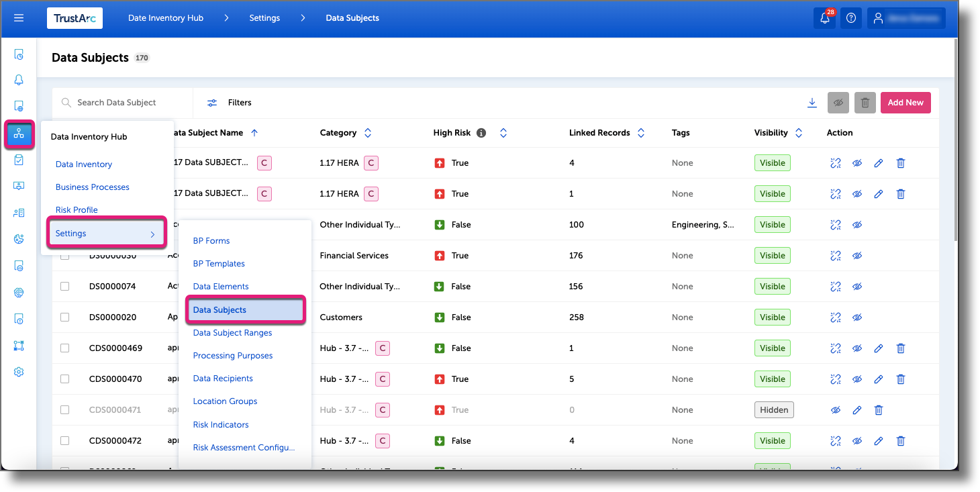Open the notifications bell in the top bar

pos(824,18)
